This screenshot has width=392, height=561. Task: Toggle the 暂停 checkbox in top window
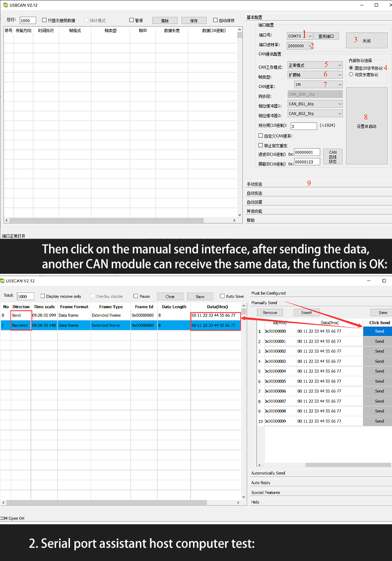[x=131, y=20]
